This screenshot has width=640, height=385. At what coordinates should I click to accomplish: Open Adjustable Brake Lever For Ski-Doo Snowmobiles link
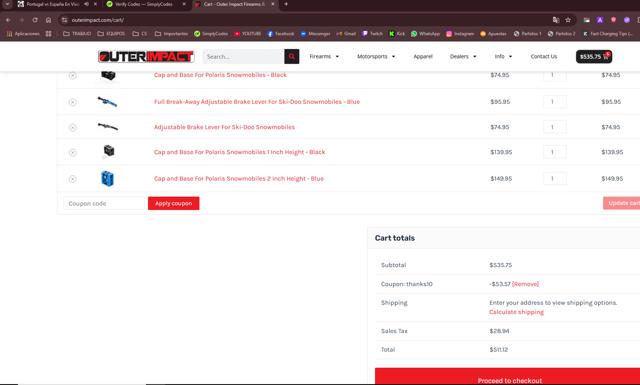coord(224,127)
